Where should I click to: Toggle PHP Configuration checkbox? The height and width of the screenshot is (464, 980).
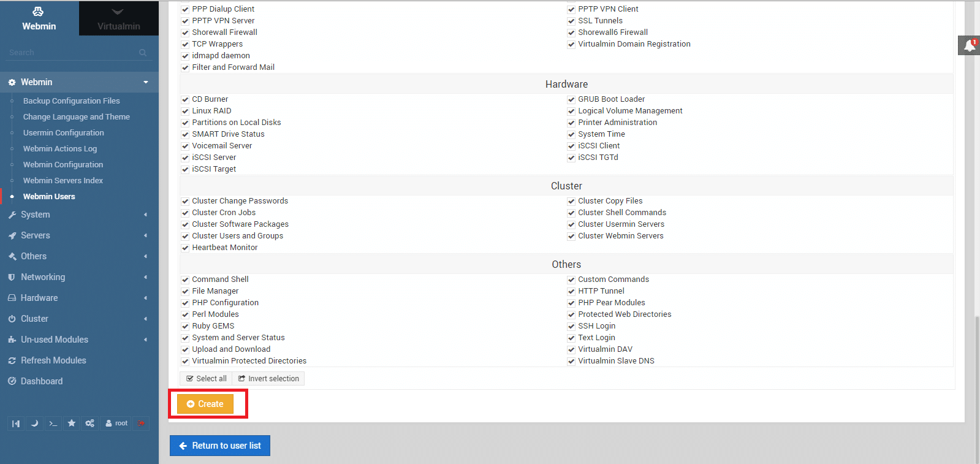(x=185, y=303)
